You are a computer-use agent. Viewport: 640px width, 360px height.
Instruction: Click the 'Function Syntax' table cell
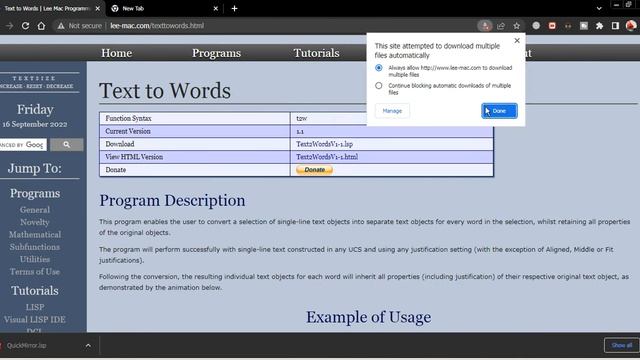coord(195,118)
